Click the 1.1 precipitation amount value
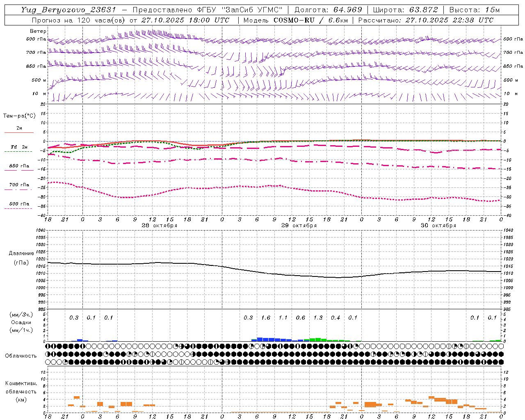Viewport: 525px width, 420px height. click(x=283, y=318)
